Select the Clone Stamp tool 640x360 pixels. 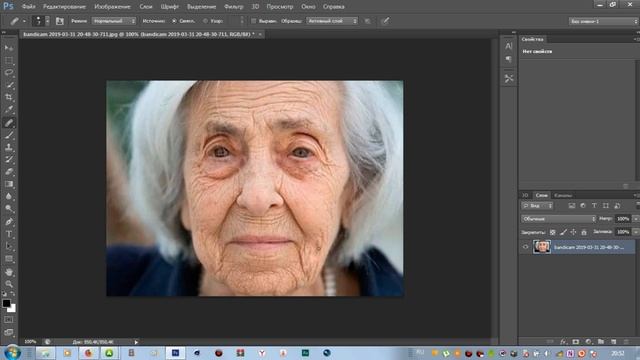9,147
